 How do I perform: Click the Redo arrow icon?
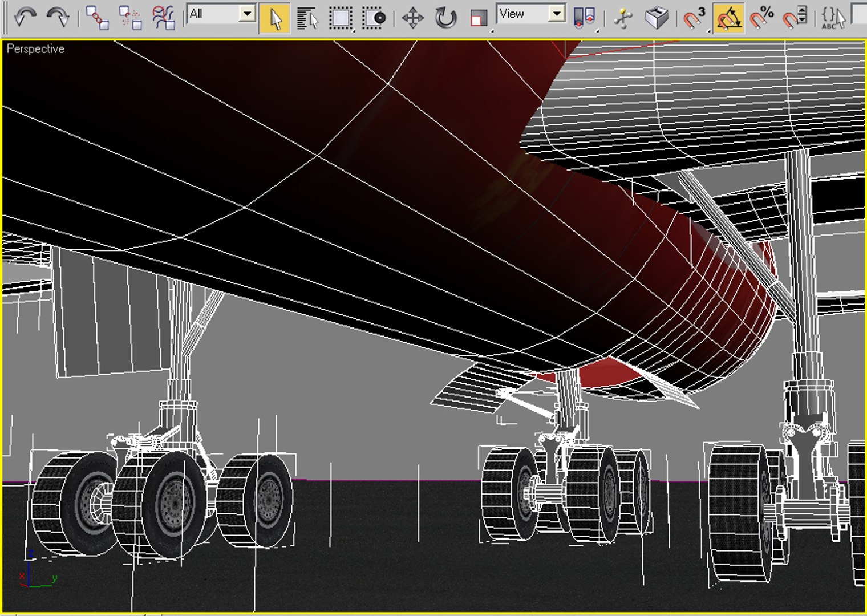58,17
